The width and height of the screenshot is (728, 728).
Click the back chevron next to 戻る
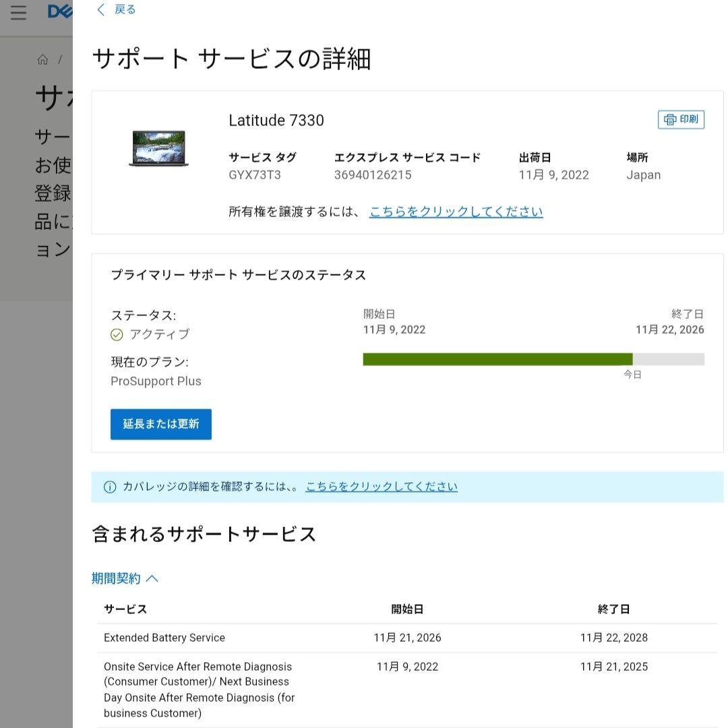click(100, 9)
